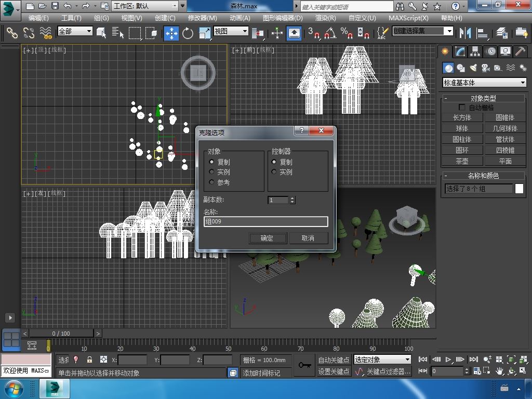Toggle the selection lock padlock icon
This screenshot has height=399, width=532.
[x=89, y=360]
